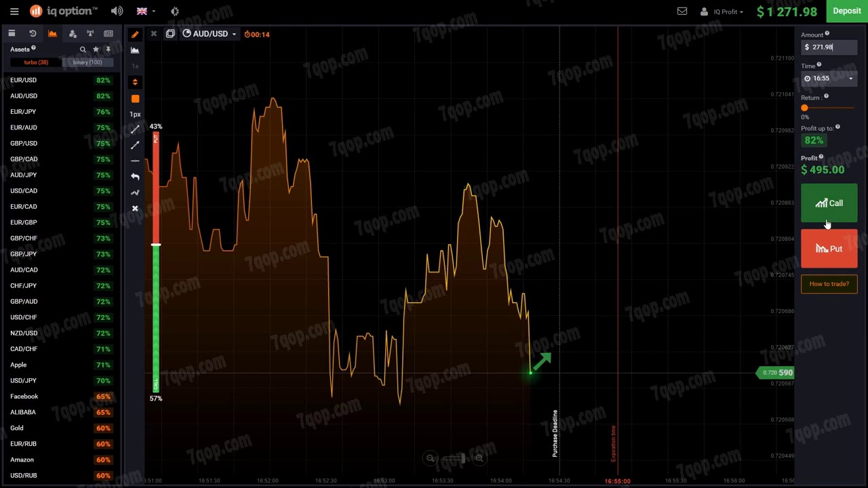Open the mail messages icon
Screen dimensions: 868x488
(x=682, y=12)
